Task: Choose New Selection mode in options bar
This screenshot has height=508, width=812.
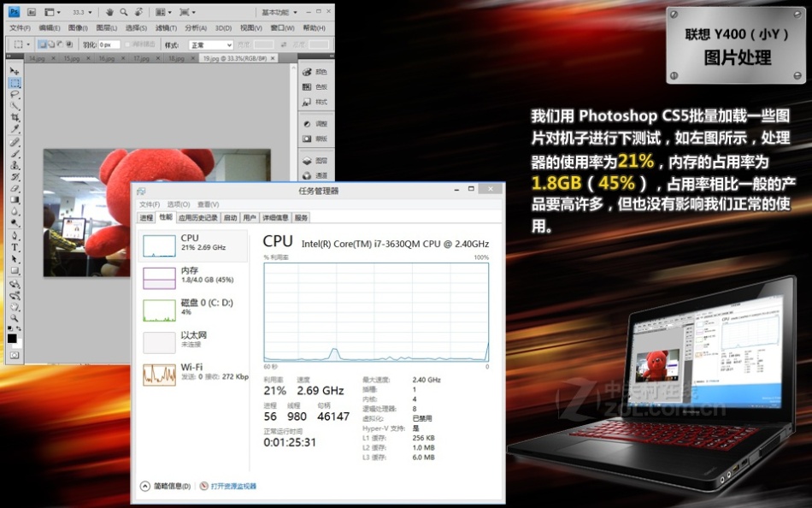Action: (43, 44)
